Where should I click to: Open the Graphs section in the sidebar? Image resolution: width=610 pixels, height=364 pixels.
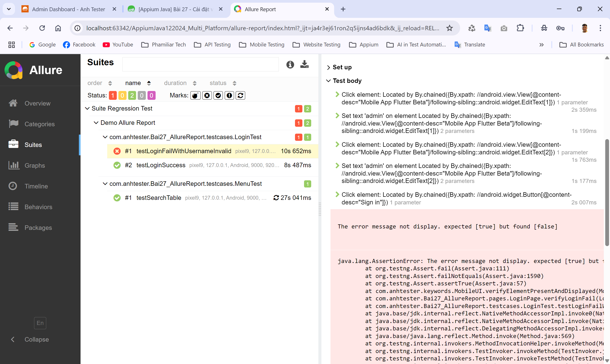click(35, 166)
